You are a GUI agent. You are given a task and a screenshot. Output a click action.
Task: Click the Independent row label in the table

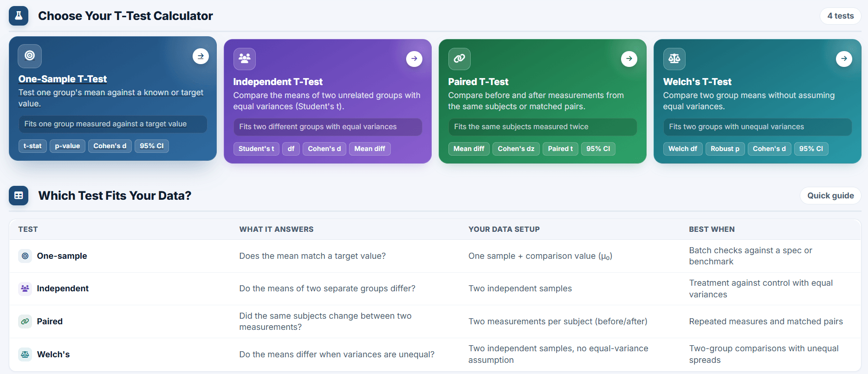click(63, 289)
